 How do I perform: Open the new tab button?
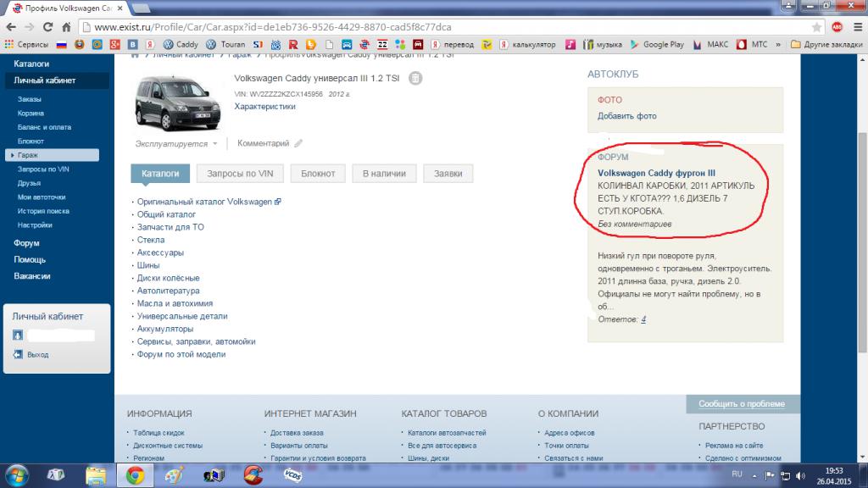[x=142, y=8]
